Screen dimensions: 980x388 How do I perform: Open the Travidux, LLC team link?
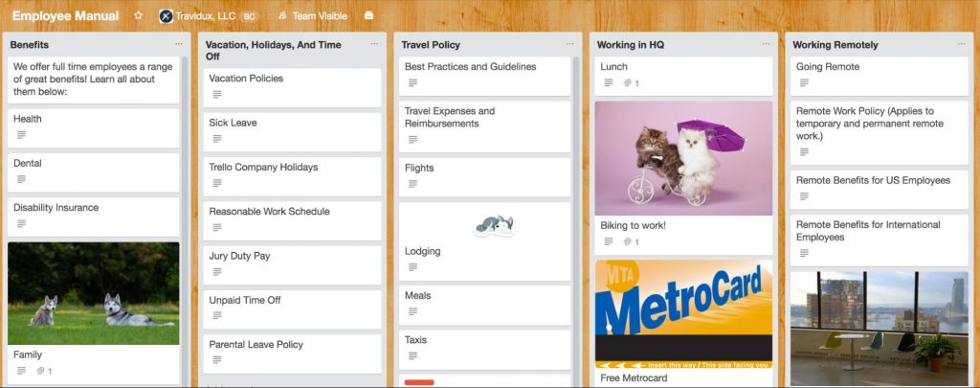[205, 16]
